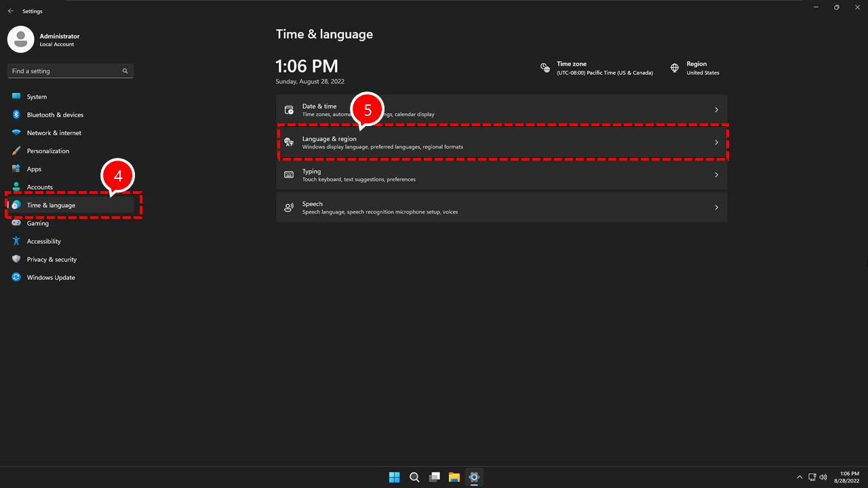Open Accounts settings

click(x=39, y=187)
